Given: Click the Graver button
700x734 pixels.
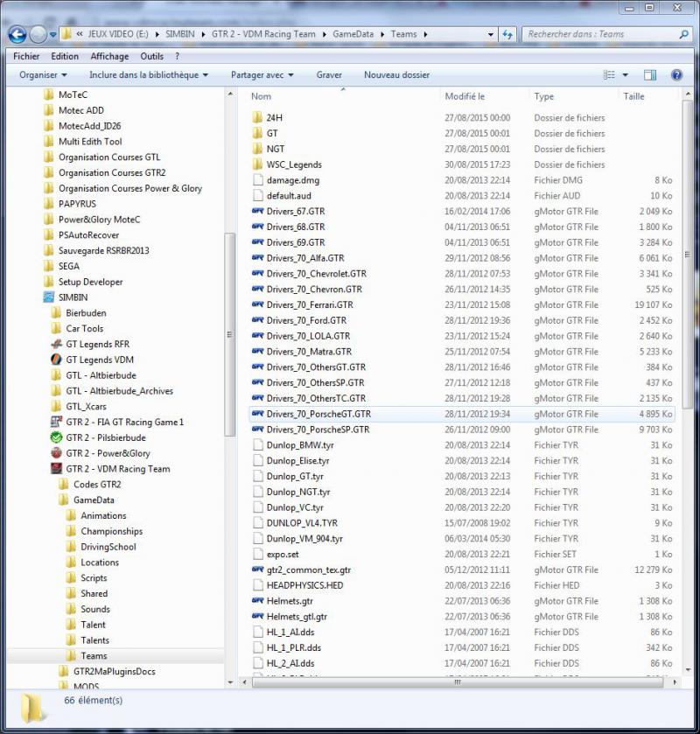Looking at the screenshot, I should [329, 75].
